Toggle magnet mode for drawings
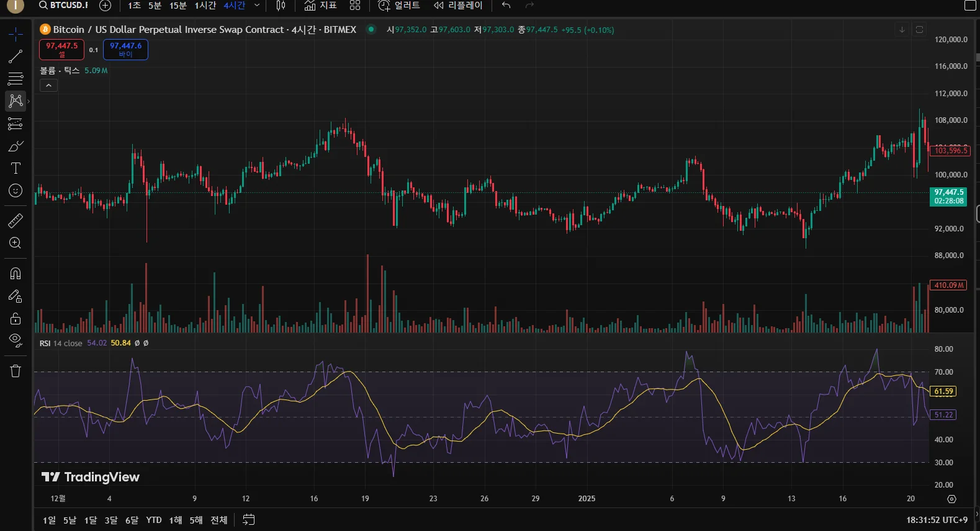 point(16,274)
